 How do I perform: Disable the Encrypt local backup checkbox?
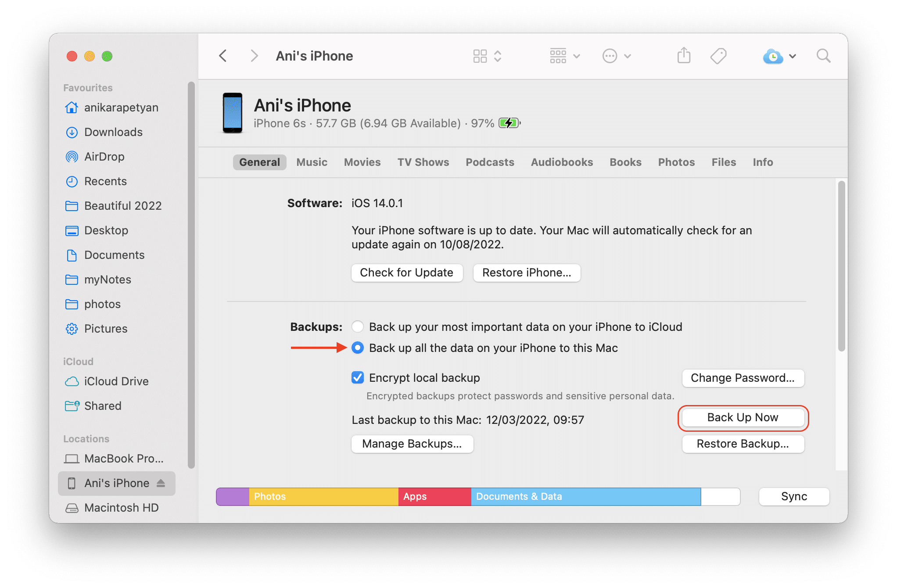[x=358, y=377]
